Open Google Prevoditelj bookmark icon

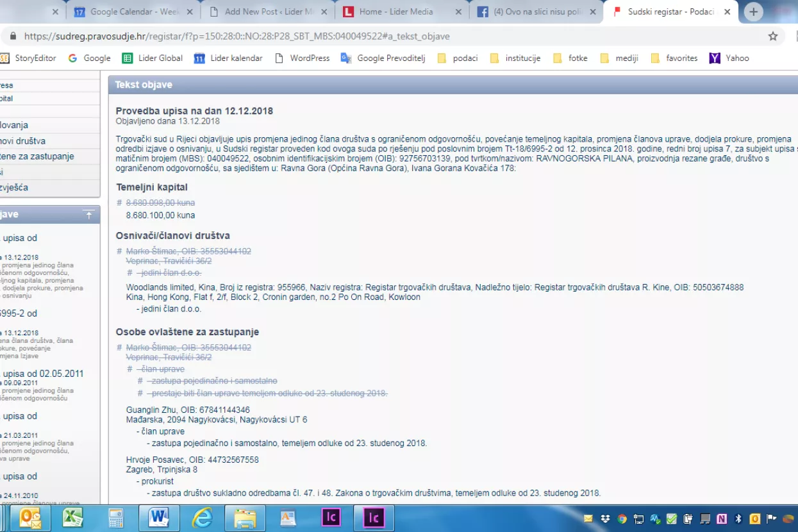(x=345, y=58)
